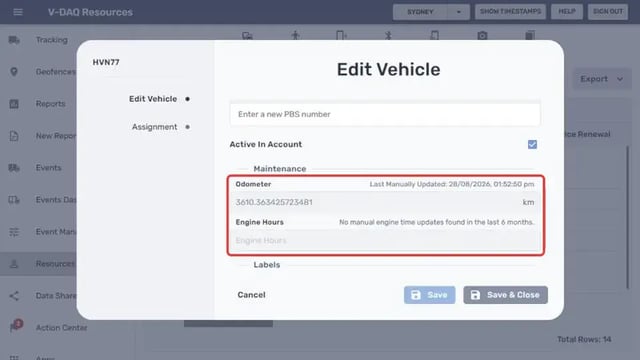Click the Event Manager sliders icon
Screen dimensions: 640x360
pos(14,232)
